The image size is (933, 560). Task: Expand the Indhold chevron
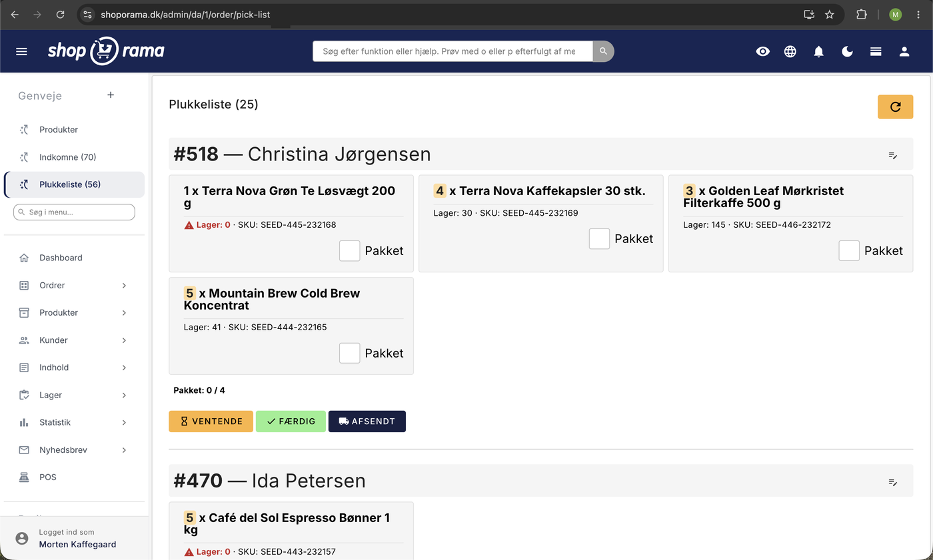tap(124, 368)
